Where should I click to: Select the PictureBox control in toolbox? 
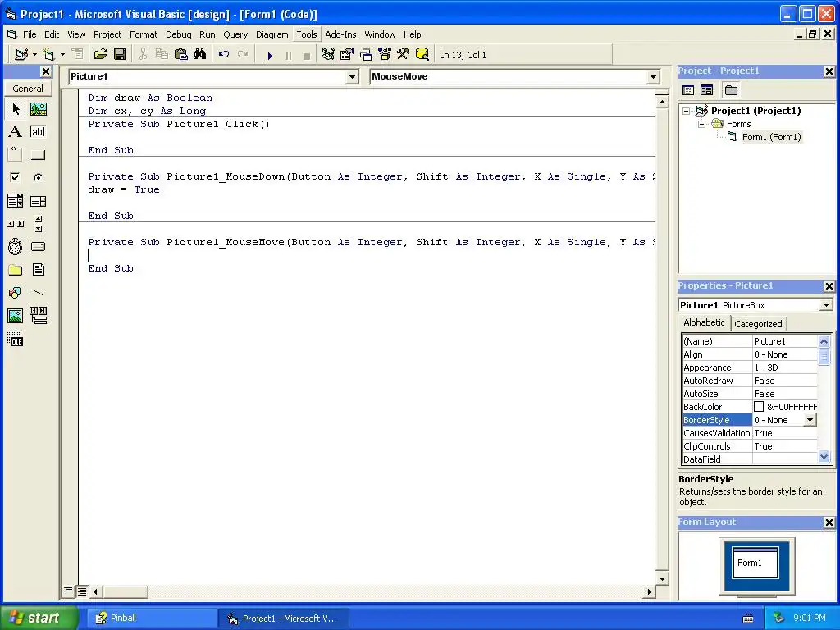pyautogui.click(x=39, y=109)
